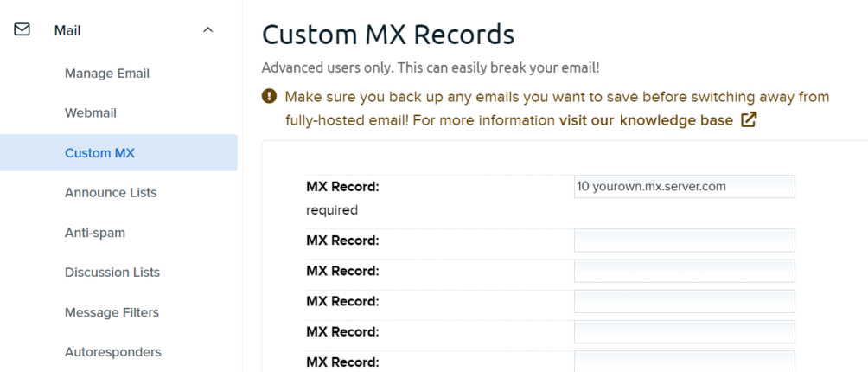Click the visit our knowledge base link
The image size is (868, 372).
click(x=646, y=120)
